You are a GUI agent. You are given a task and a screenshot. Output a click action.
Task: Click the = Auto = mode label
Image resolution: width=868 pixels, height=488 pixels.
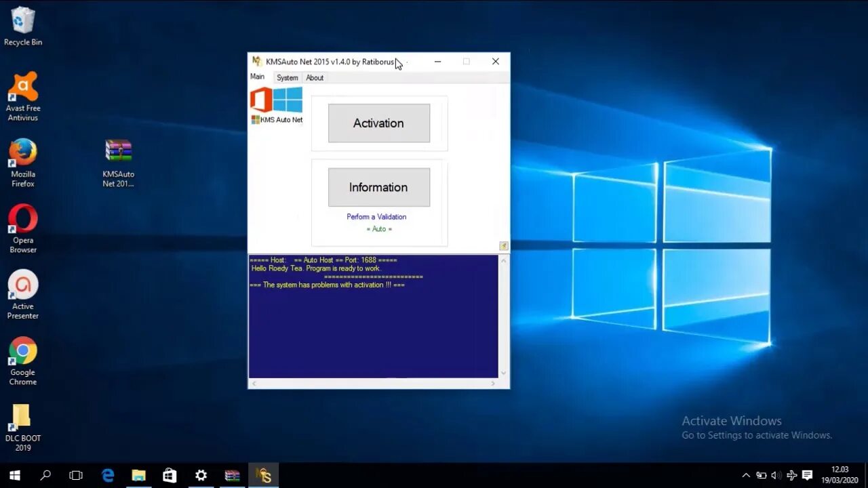(x=379, y=229)
